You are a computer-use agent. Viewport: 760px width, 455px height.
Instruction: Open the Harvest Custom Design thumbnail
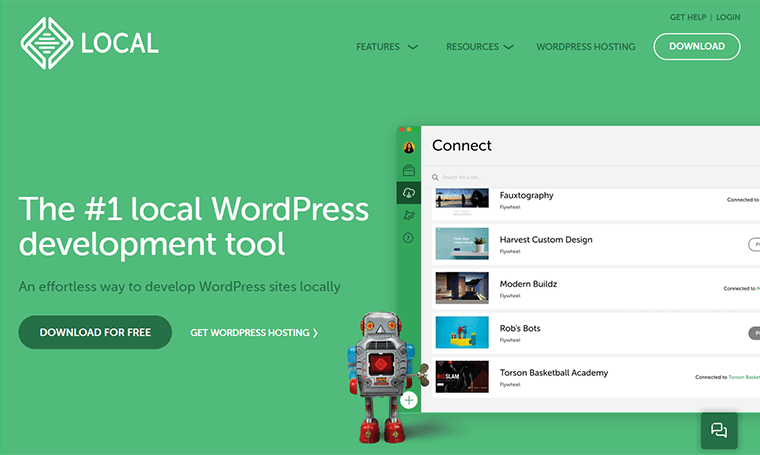pyautogui.click(x=462, y=244)
